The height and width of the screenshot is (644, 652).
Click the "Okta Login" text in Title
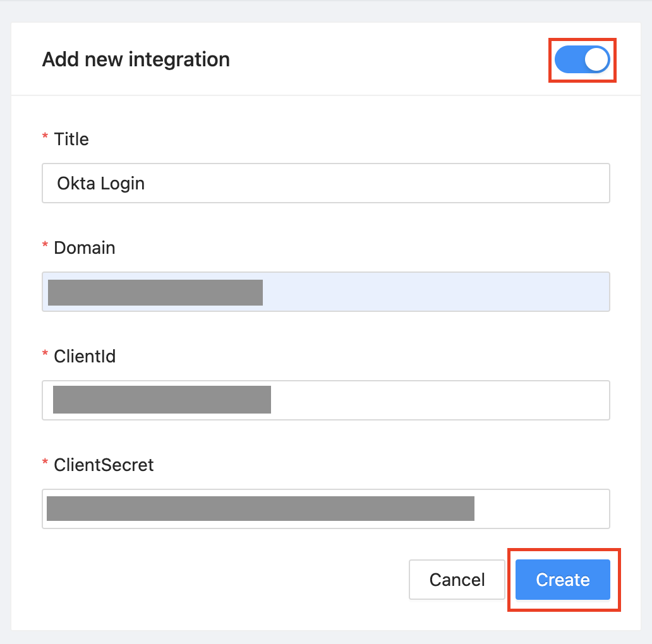coord(101,184)
